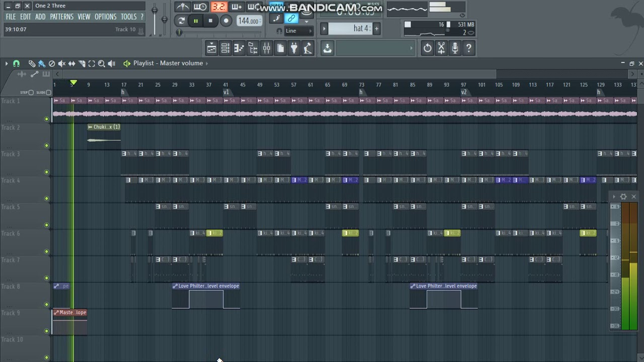Toggle overdub blend recording button
The image size is (644, 362).
236,7
